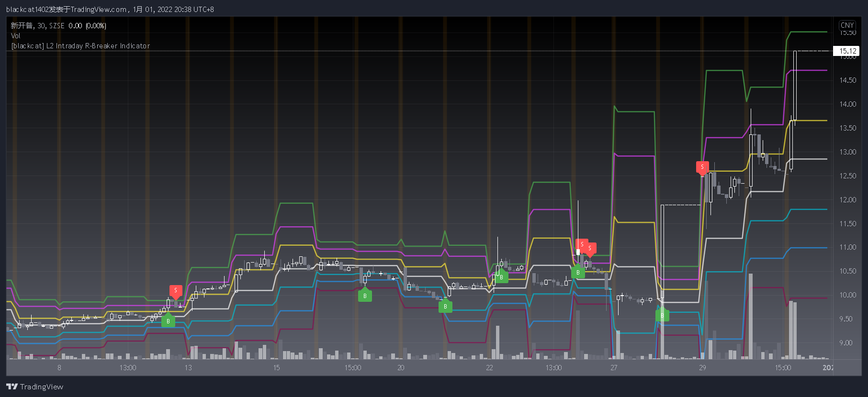The image size is (868, 397).
Task: Open the CNY currency selector
Action: (847, 25)
